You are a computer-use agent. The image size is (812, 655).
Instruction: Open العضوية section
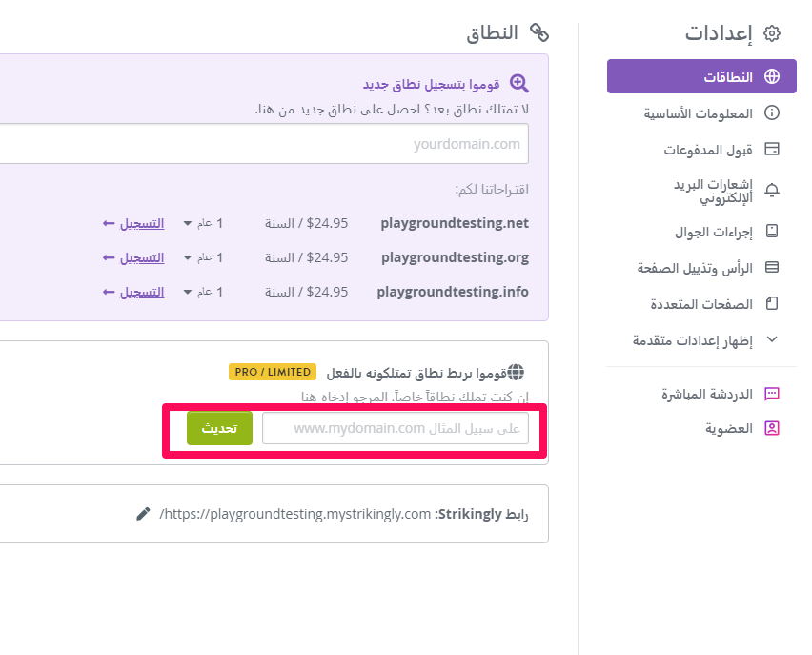pos(742,428)
